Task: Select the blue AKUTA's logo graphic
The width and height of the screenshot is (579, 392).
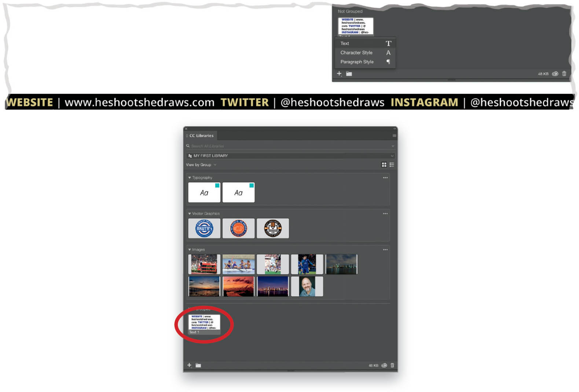Action: [x=204, y=228]
